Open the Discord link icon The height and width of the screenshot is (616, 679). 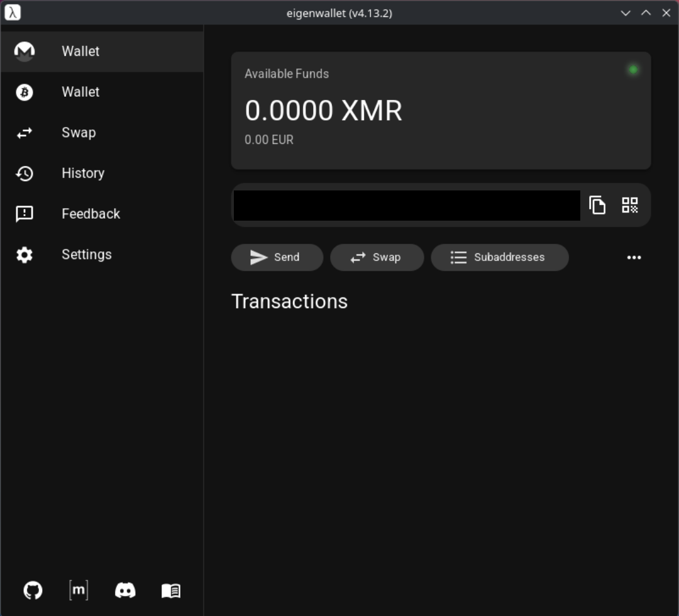[125, 590]
